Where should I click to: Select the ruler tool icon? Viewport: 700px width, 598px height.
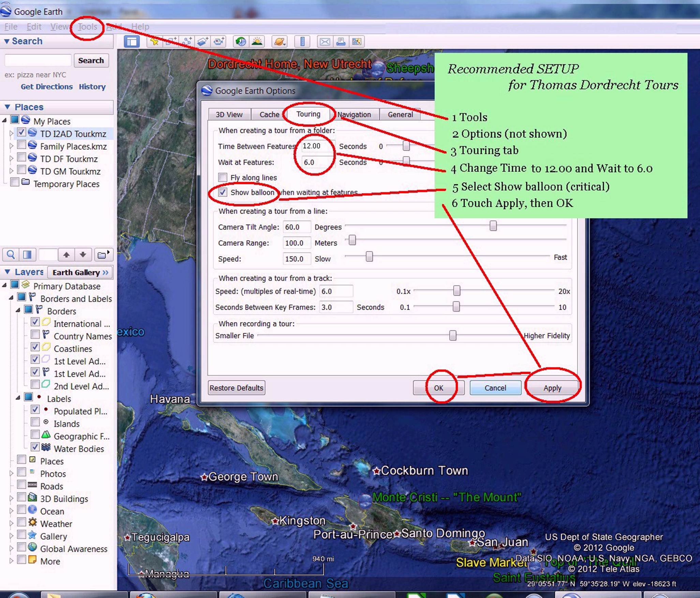(302, 42)
